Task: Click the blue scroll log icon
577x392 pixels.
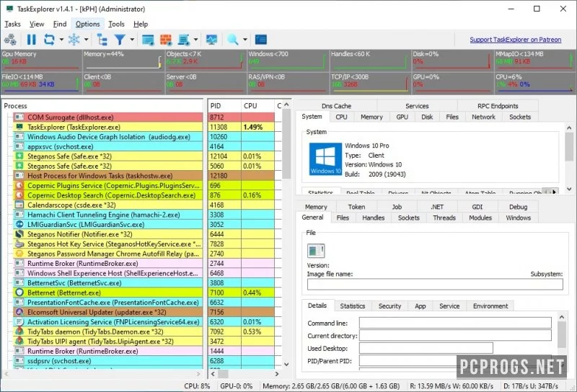Action: [x=184, y=40]
